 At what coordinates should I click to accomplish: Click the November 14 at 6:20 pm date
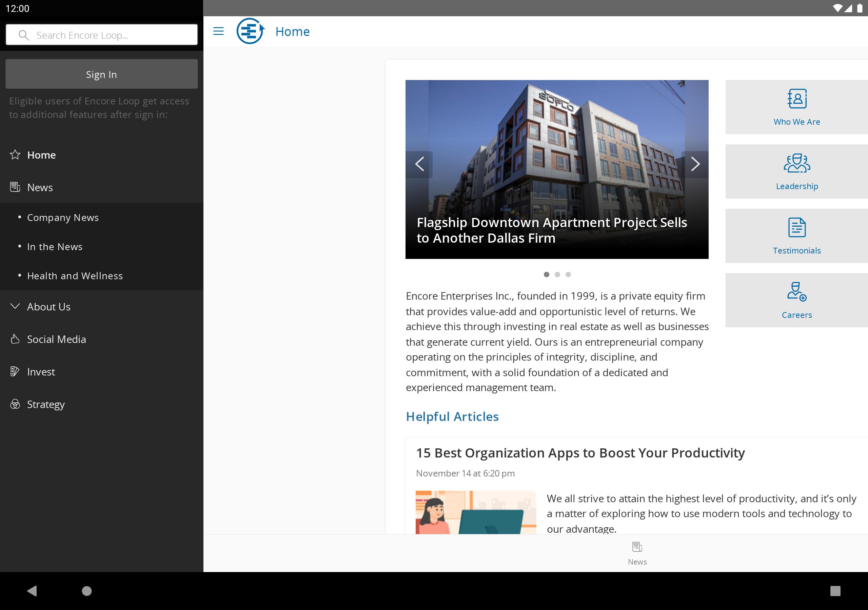[x=466, y=473]
